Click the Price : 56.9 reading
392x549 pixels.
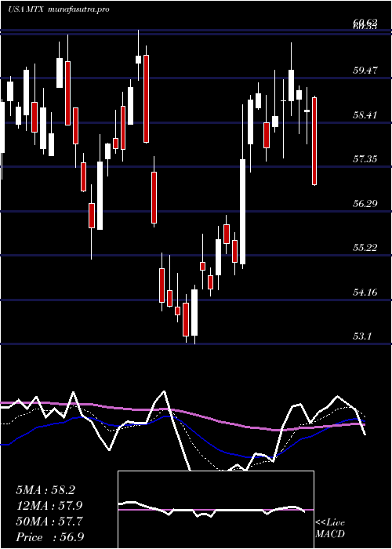(x=49, y=537)
